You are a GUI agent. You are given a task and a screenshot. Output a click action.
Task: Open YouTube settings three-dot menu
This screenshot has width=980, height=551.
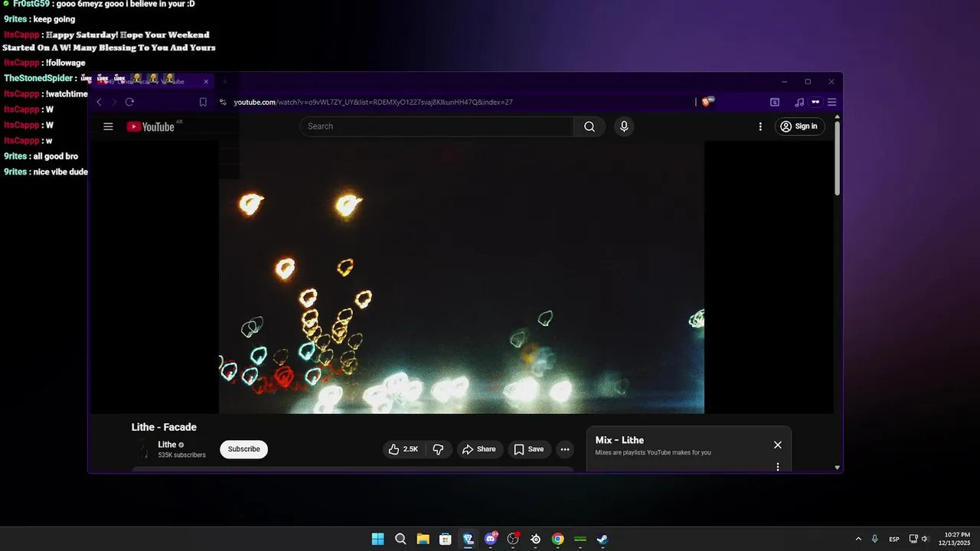[760, 126]
